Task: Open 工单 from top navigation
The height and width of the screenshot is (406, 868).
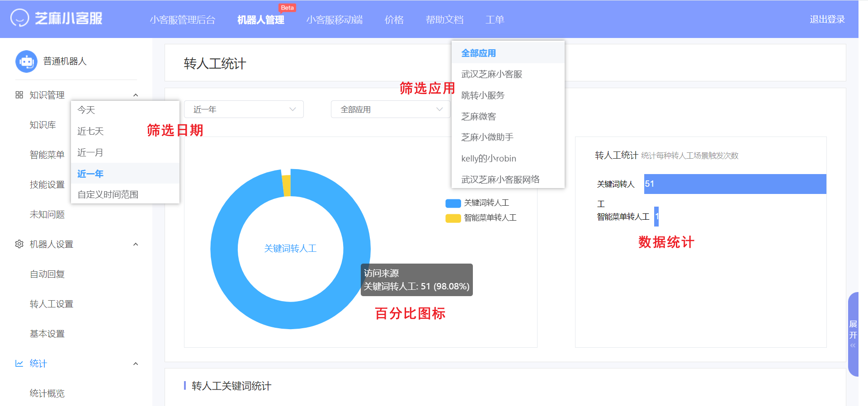Action: tap(495, 19)
